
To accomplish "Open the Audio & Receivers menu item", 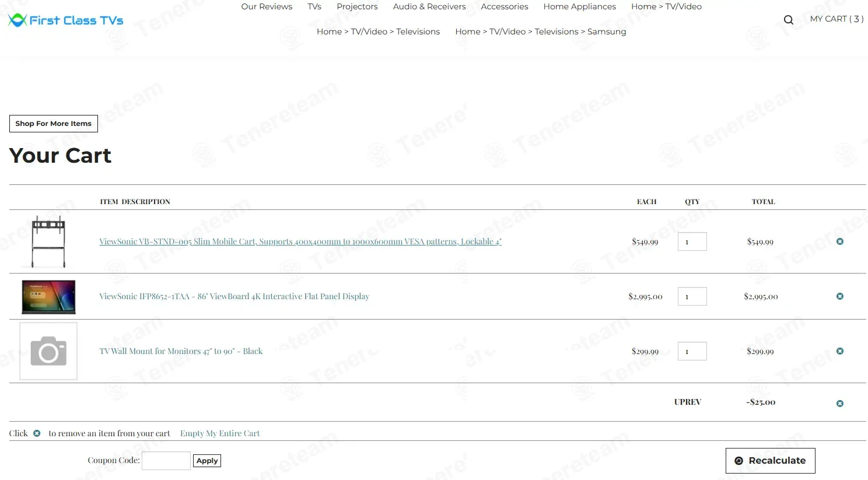I will [x=429, y=6].
